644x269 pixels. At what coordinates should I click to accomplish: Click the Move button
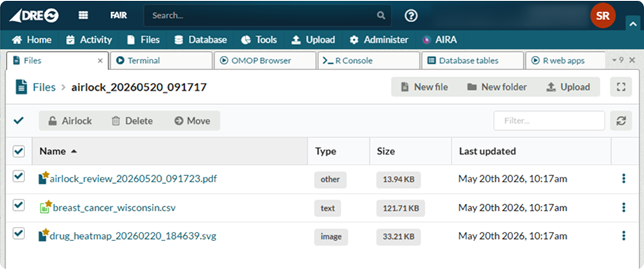coord(192,121)
